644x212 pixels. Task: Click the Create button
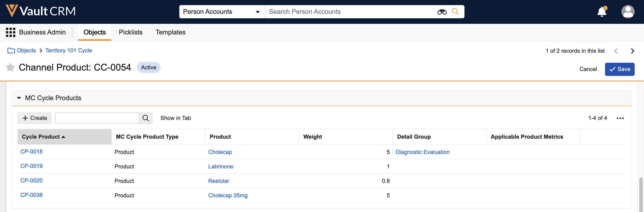pos(34,118)
